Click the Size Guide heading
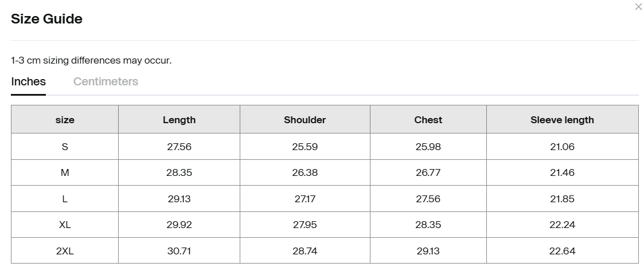 pyautogui.click(x=46, y=19)
